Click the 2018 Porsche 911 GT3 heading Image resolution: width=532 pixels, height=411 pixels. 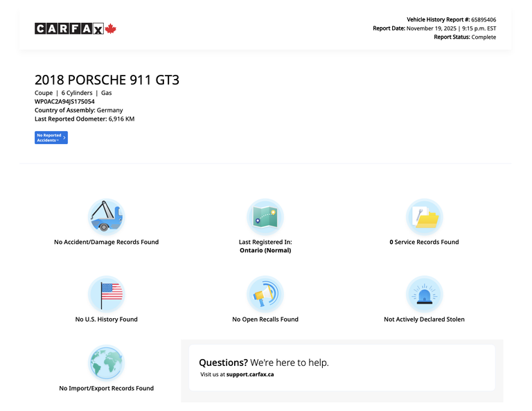point(107,80)
